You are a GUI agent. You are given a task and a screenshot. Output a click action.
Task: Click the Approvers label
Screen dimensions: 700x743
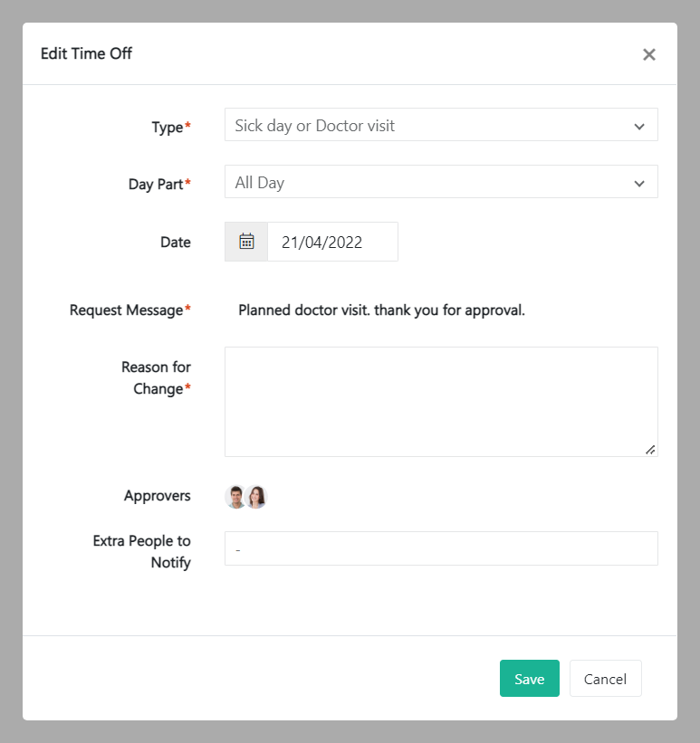coord(158,496)
